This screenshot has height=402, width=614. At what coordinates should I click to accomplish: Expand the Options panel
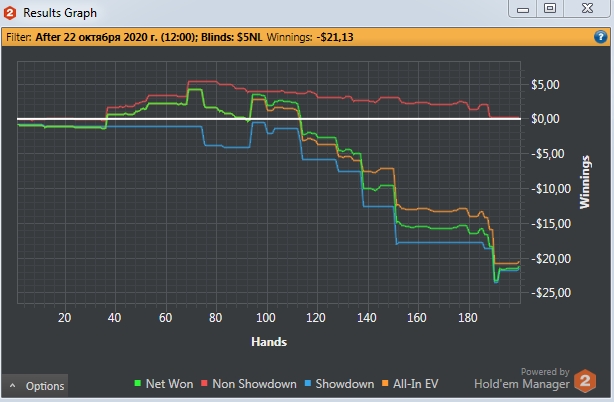35,386
